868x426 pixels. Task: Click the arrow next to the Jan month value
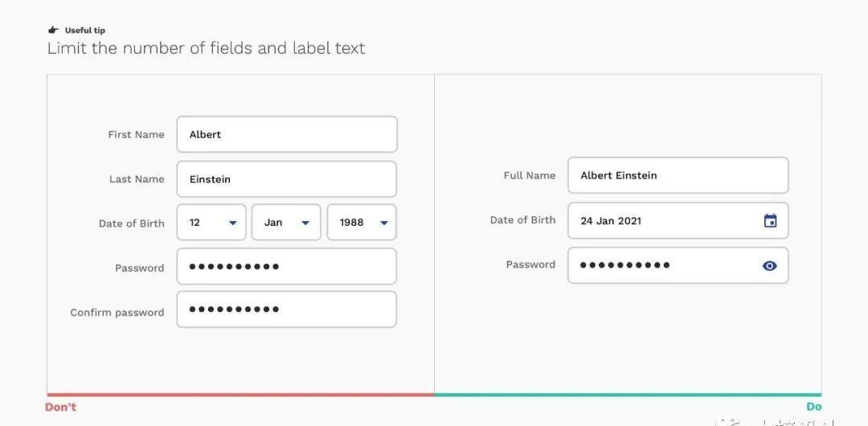click(305, 223)
